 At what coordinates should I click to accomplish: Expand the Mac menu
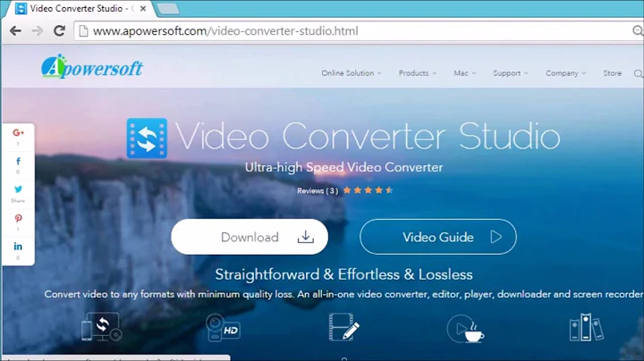pos(465,73)
